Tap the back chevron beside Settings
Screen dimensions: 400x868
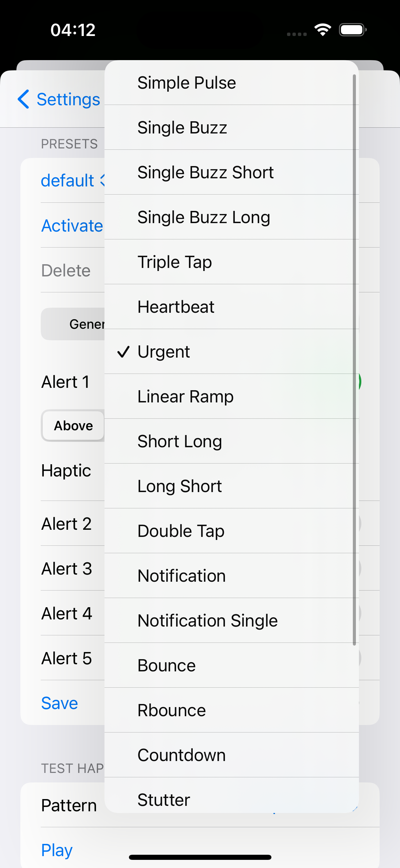tap(23, 99)
